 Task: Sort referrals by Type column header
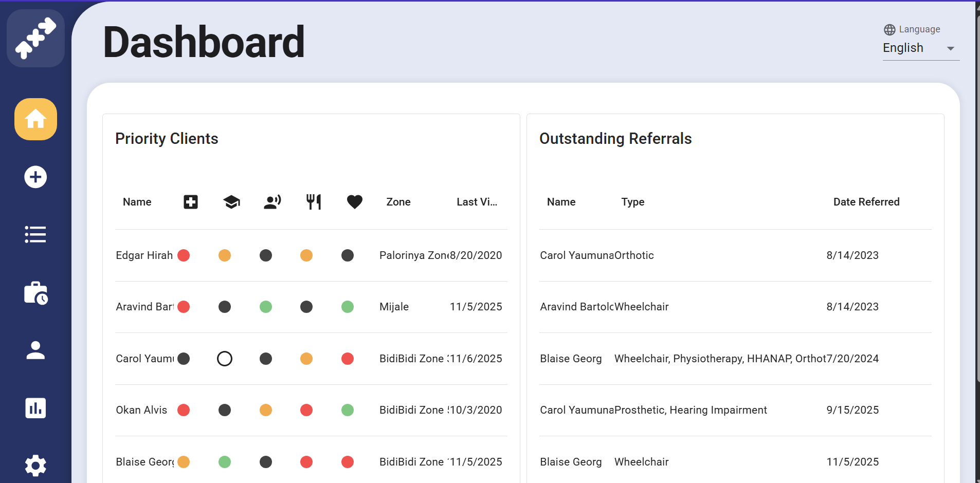pyautogui.click(x=632, y=202)
